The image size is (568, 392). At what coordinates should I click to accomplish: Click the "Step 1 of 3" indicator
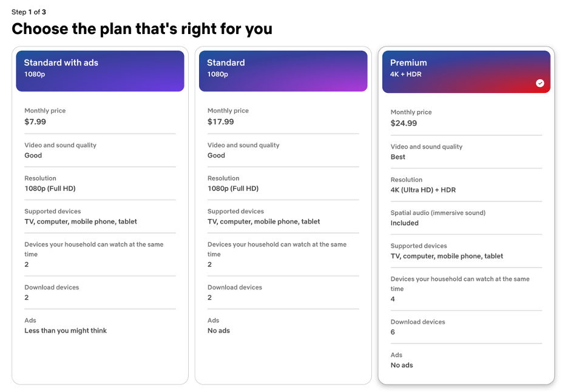[x=29, y=12]
